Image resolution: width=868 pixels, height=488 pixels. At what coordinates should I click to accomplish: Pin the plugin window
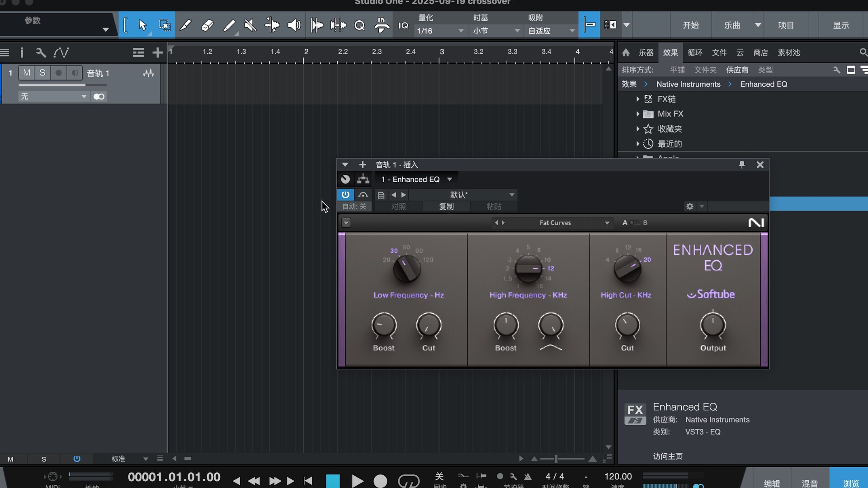point(741,165)
